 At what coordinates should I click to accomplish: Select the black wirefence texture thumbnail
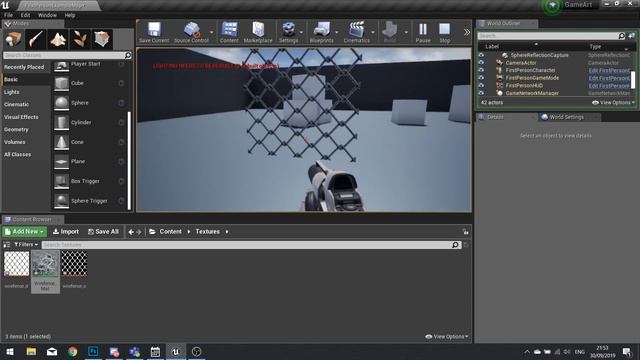(x=74, y=264)
